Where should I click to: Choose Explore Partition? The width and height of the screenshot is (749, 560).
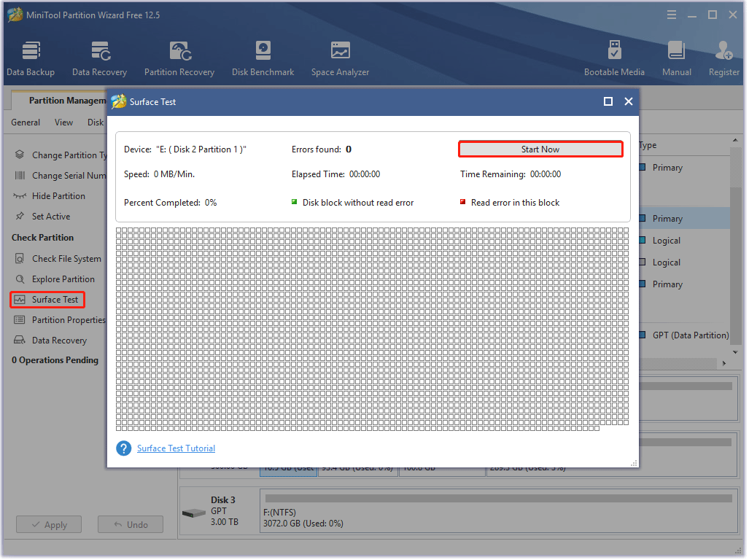pos(63,280)
